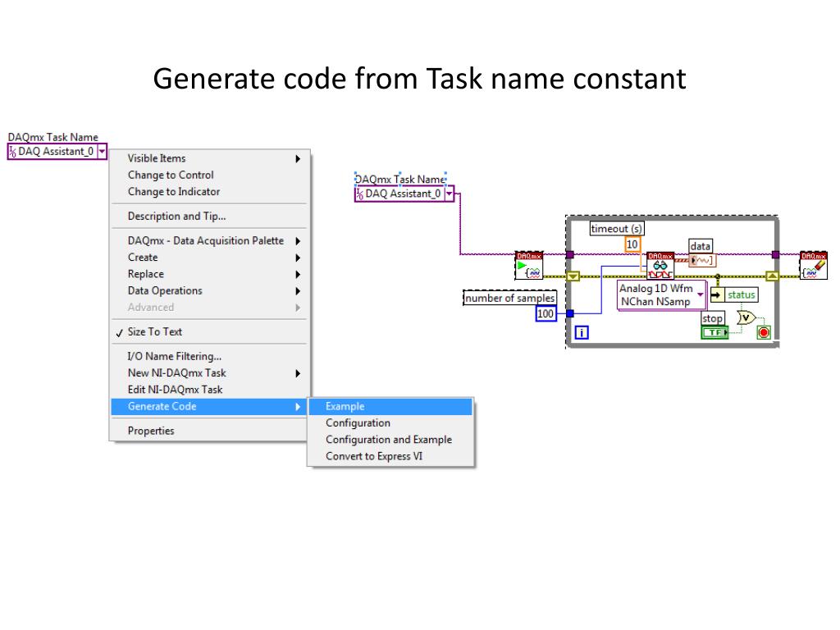Click the loop iteration terminal

click(x=582, y=332)
